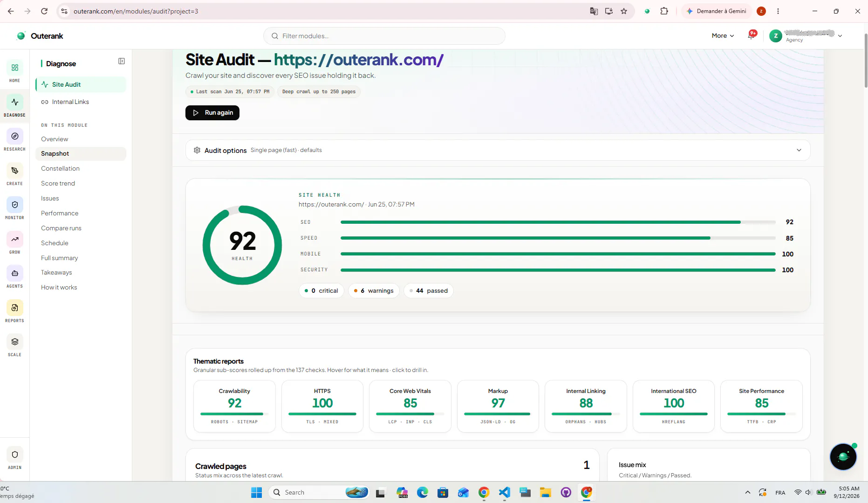The width and height of the screenshot is (868, 503).
Task: Jump to the Snapshot section
Action: click(81, 154)
